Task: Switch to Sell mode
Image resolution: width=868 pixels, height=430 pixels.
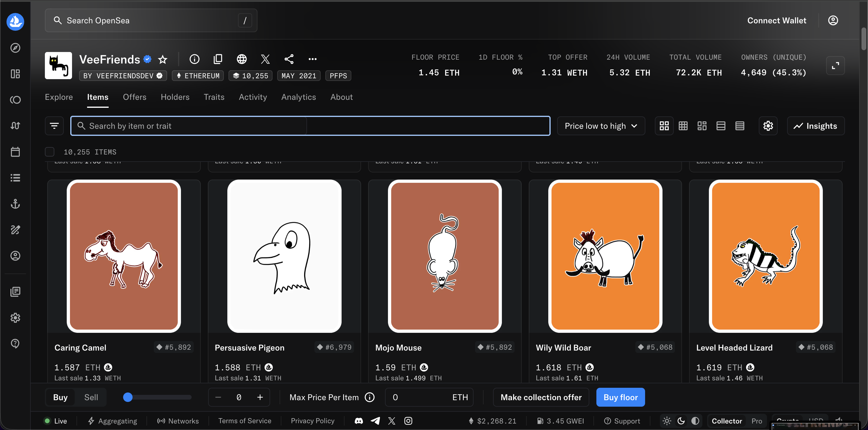Action: 91,397
